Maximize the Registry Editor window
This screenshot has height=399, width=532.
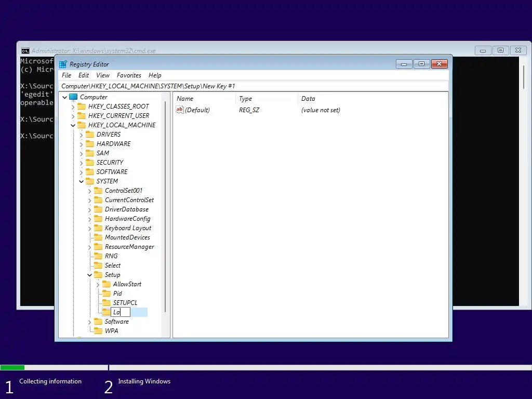(x=421, y=64)
